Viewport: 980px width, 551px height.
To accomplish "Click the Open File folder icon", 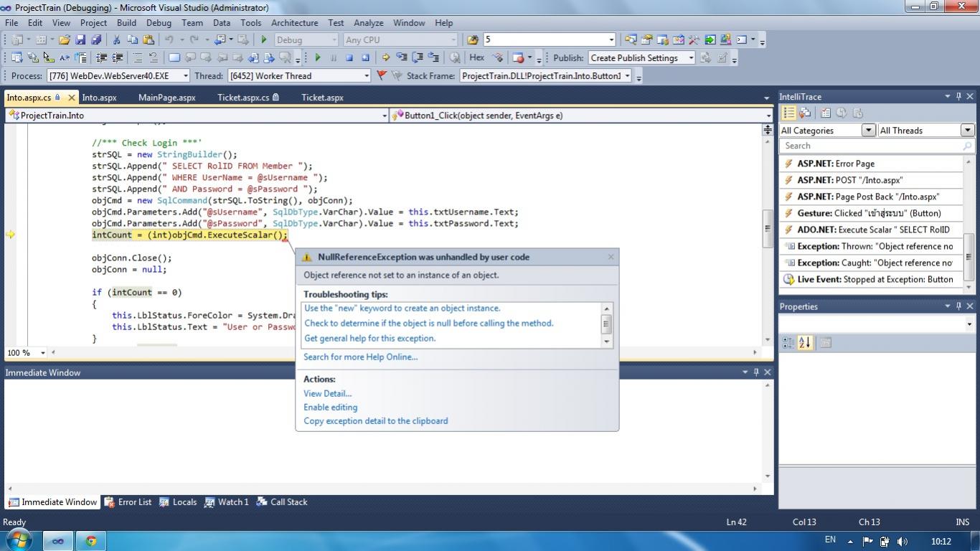I will point(65,40).
